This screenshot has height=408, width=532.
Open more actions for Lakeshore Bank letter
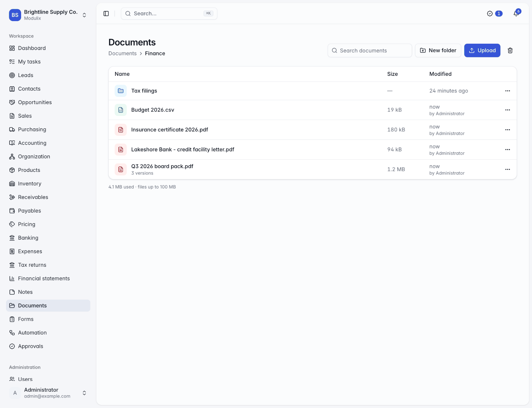[508, 150]
